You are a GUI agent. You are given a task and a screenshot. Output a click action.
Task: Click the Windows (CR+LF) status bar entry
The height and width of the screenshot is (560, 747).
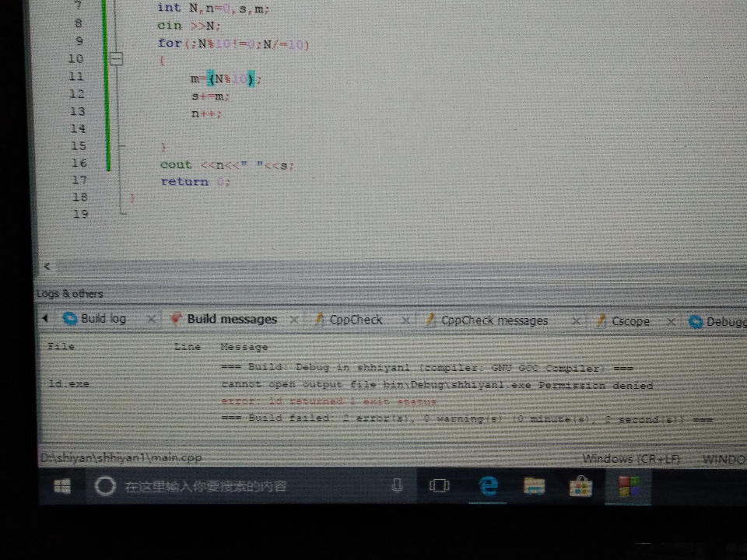tap(631, 459)
